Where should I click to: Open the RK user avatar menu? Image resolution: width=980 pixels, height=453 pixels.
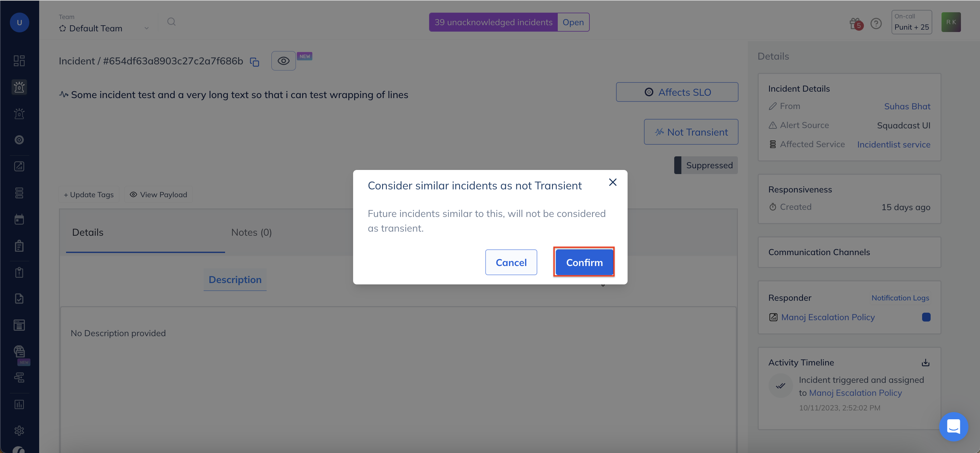click(951, 22)
